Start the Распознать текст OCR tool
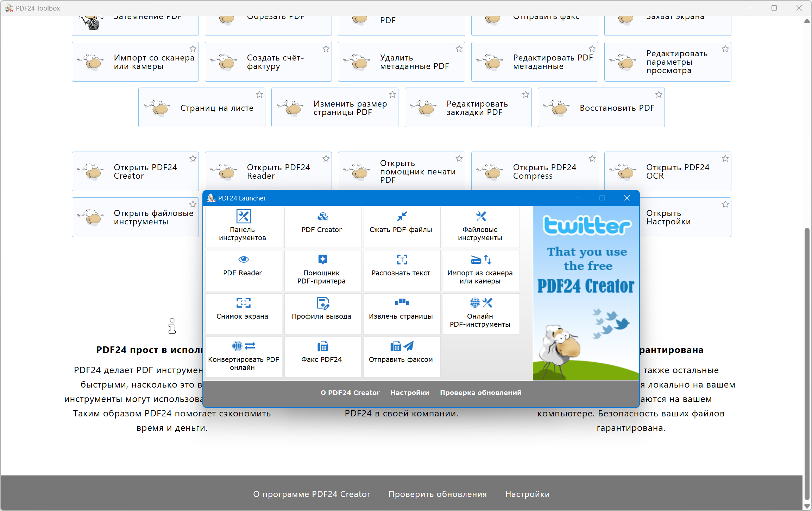This screenshot has width=812, height=511. tap(401, 270)
